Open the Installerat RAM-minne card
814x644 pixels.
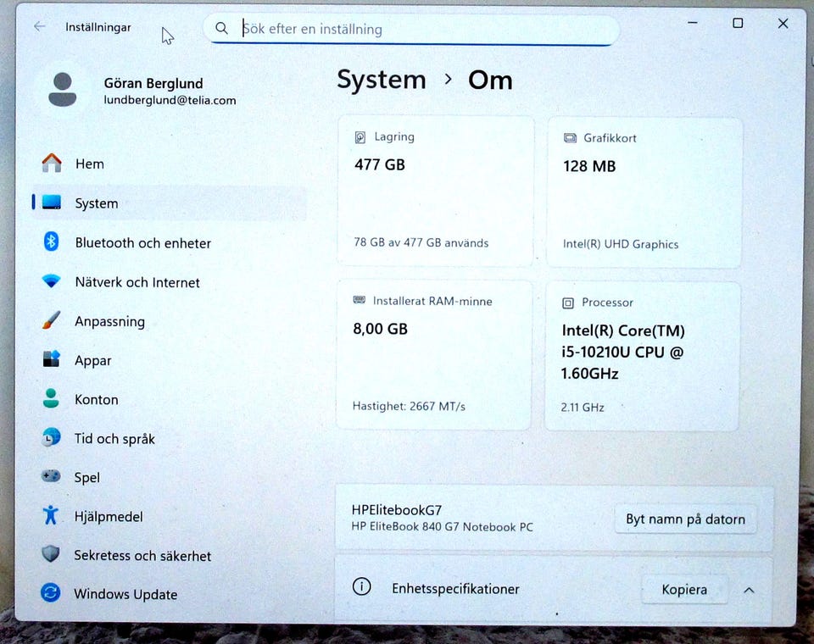pyautogui.click(x=434, y=356)
